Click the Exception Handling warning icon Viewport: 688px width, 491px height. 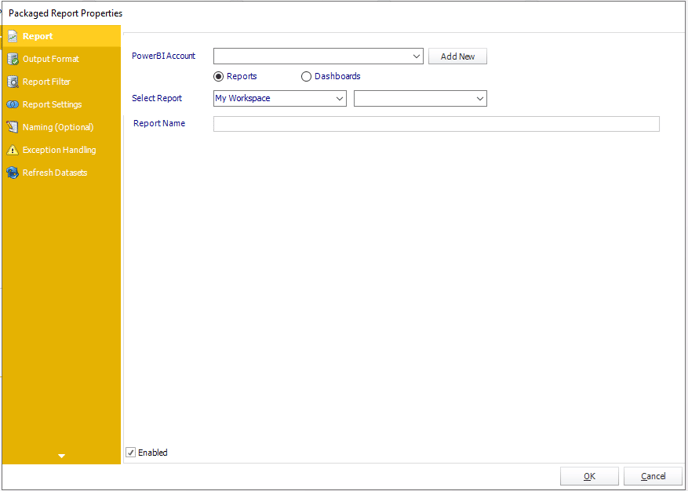(x=13, y=150)
